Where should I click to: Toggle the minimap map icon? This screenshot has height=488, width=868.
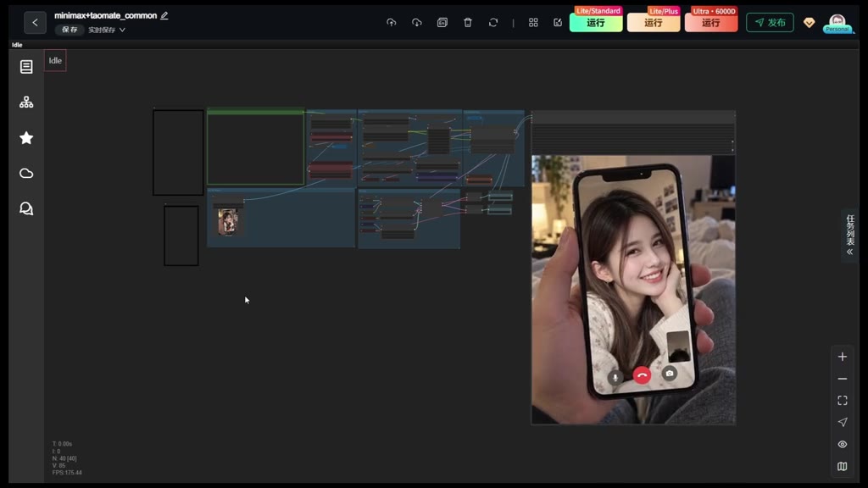coord(842,467)
